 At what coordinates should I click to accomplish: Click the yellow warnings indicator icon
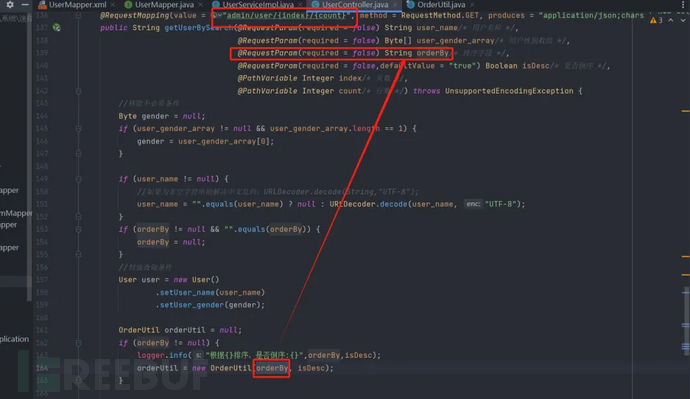click(653, 20)
